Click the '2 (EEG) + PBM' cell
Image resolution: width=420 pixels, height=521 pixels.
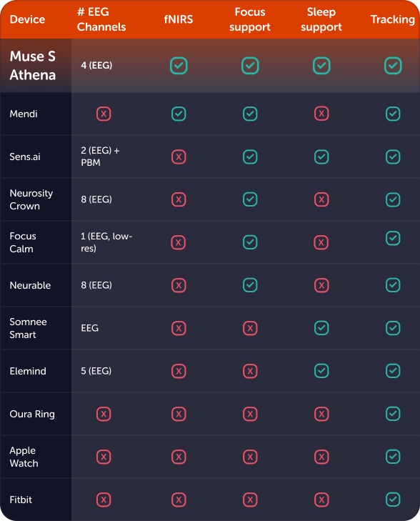[x=100, y=157]
